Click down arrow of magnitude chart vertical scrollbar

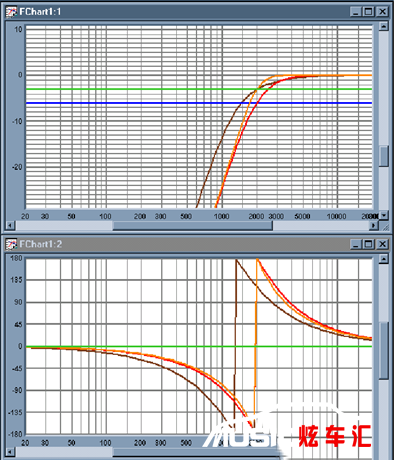(384, 215)
